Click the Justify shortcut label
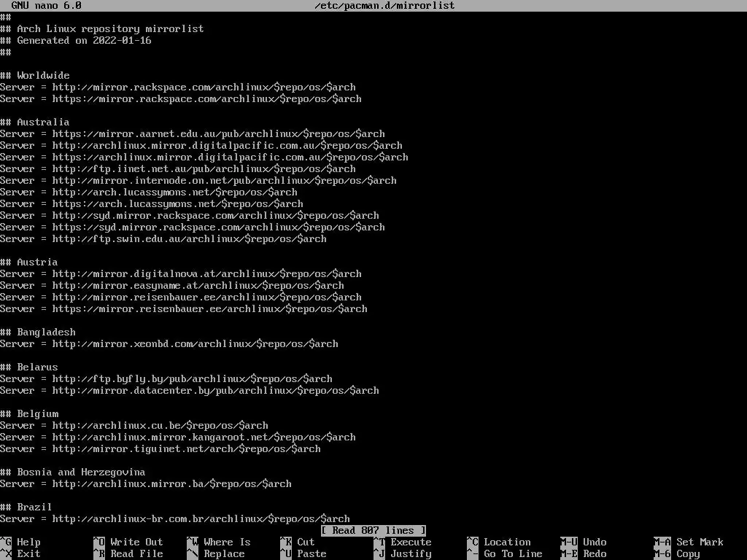This screenshot has height=560, width=747. pyautogui.click(x=411, y=554)
